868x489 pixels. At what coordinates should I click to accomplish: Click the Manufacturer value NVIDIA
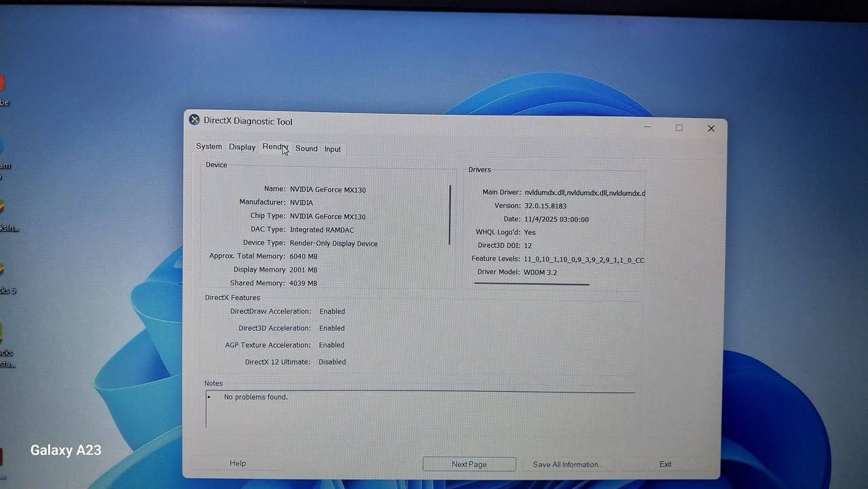[301, 202]
